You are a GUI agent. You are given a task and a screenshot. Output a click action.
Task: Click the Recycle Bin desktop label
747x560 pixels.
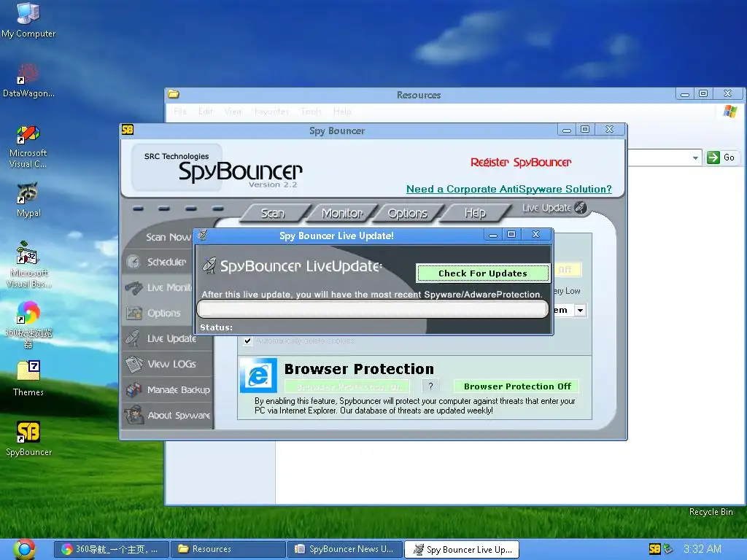(x=711, y=511)
